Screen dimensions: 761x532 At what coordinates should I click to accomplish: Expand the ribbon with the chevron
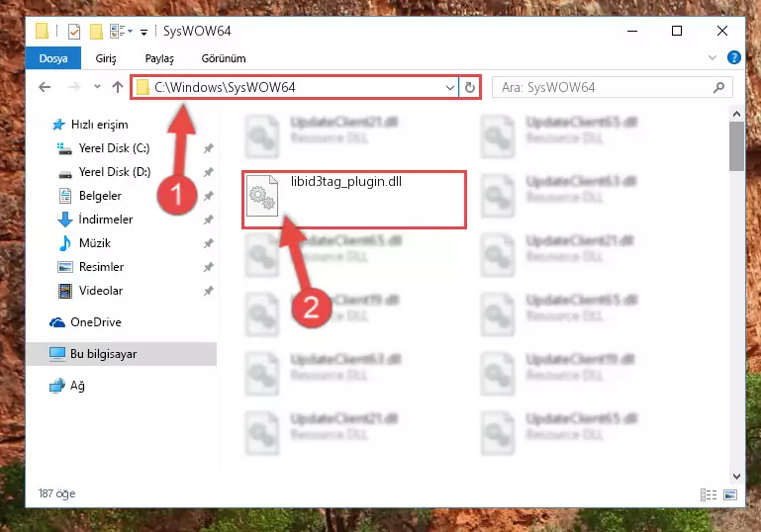pyautogui.click(x=712, y=57)
